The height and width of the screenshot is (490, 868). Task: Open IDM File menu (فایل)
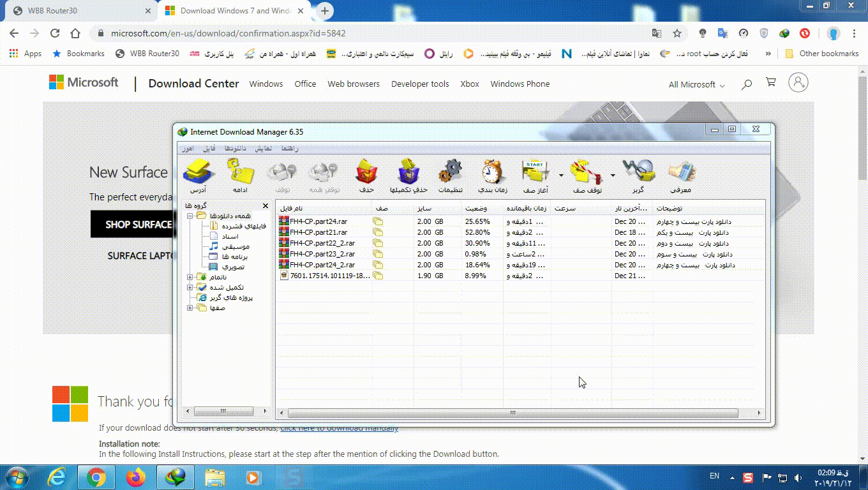click(209, 149)
